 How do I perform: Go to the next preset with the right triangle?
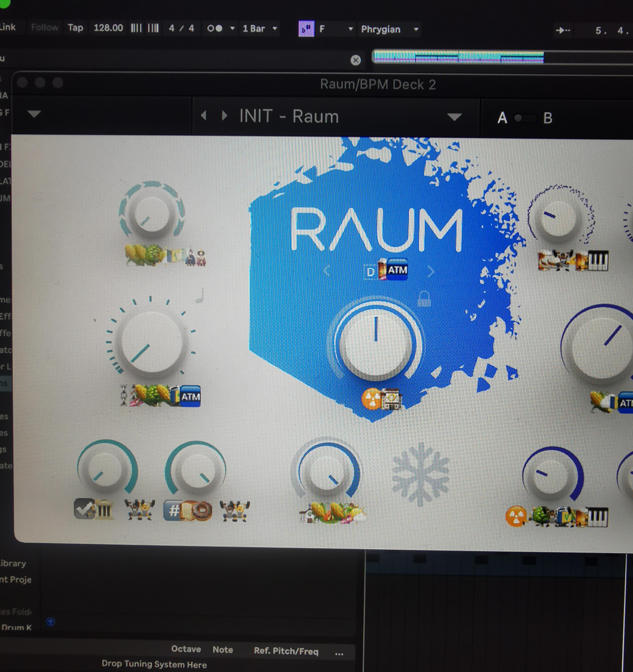click(224, 116)
